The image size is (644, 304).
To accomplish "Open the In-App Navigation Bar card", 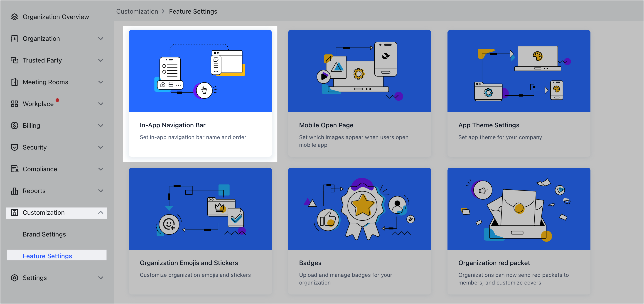I will [200, 93].
